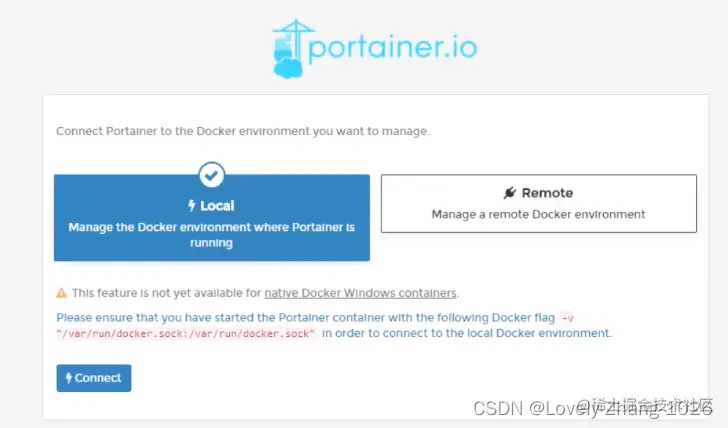728x428 pixels.
Task: Click the "-v" Docker flag code text
Action: coord(567,318)
